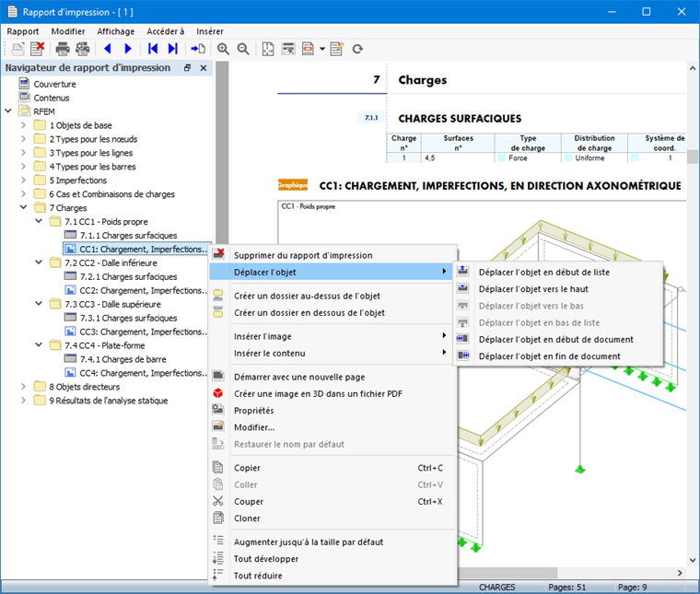700x594 pixels.
Task: Click the print-all printer icon
Action: coord(83,49)
